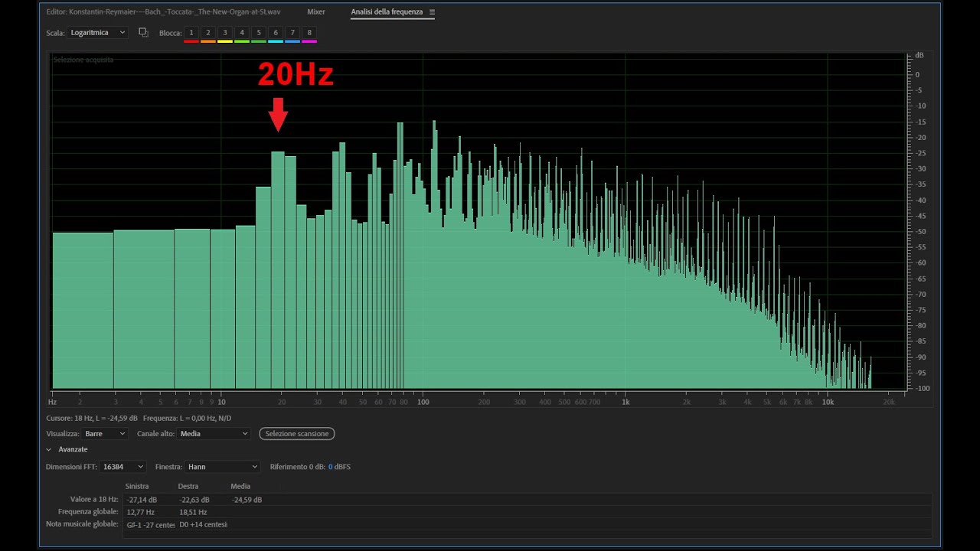Open the Visualizza dropdown showing Barre
The height and width of the screenshot is (551, 980).
point(105,434)
